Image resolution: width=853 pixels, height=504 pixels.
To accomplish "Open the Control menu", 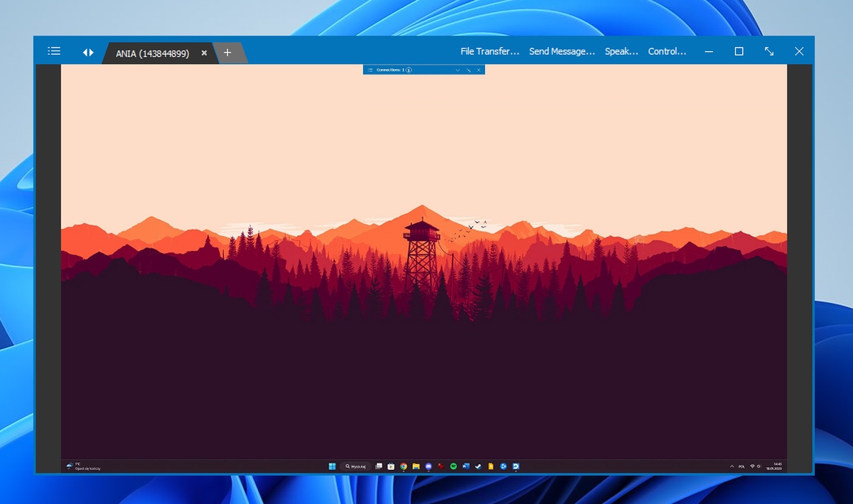I will 667,51.
